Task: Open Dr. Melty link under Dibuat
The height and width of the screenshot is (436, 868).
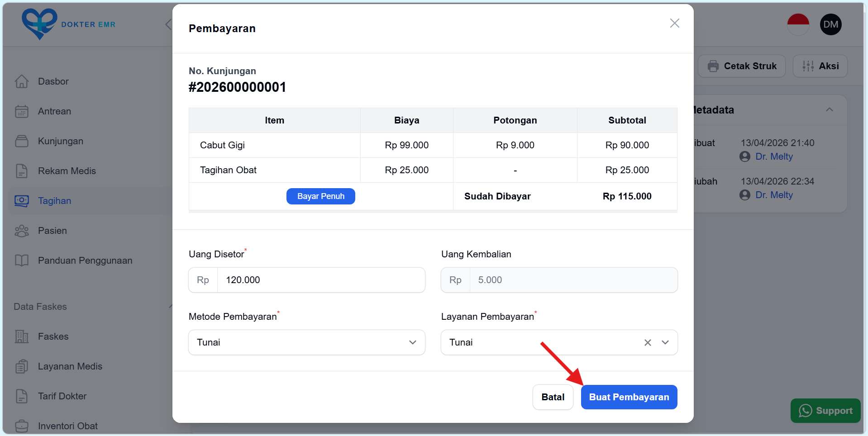Action: [774, 156]
